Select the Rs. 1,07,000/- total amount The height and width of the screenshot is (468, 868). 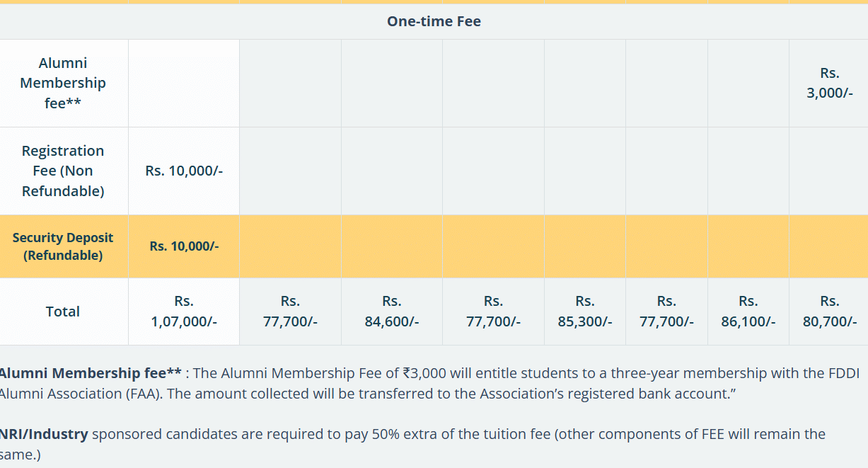tap(184, 312)
